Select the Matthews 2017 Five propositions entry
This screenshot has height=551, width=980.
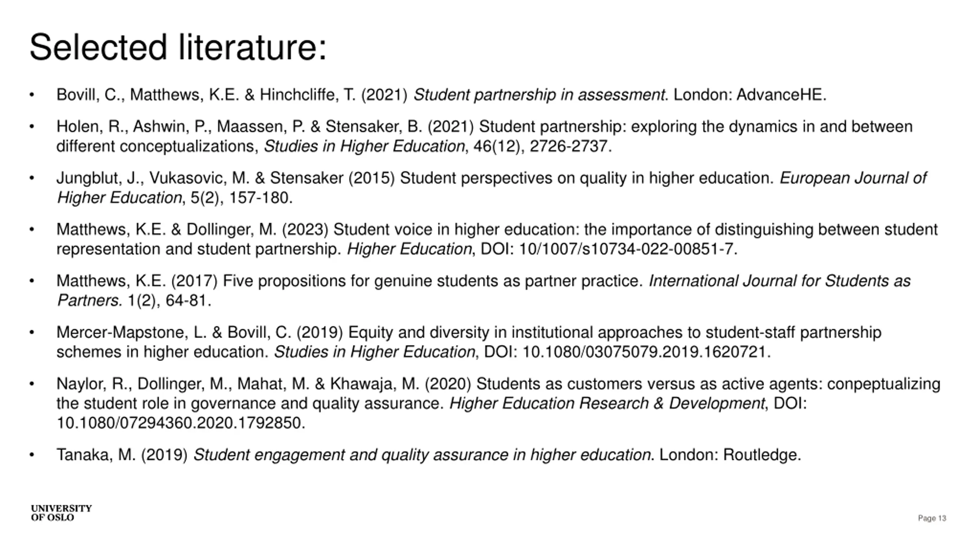[x=483, y=290]
